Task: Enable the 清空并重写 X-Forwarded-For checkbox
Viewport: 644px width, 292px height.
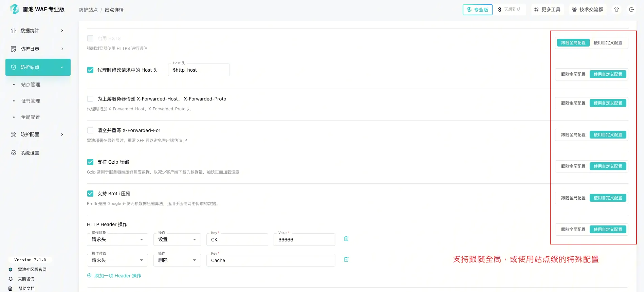Action: pos(90,130)
